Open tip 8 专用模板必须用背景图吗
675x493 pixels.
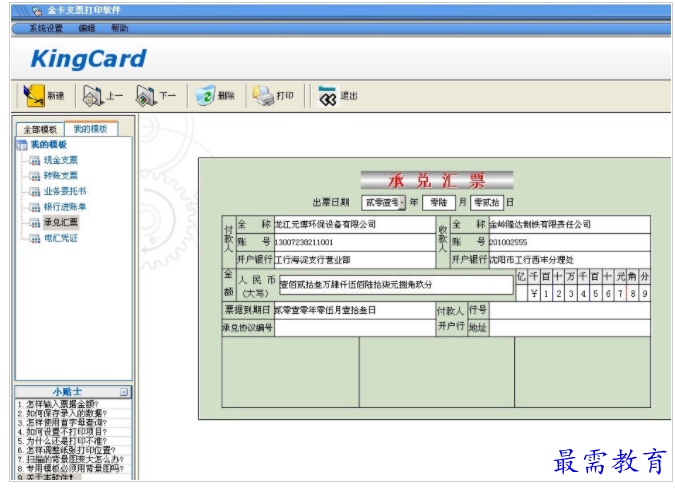coord(73,468)
